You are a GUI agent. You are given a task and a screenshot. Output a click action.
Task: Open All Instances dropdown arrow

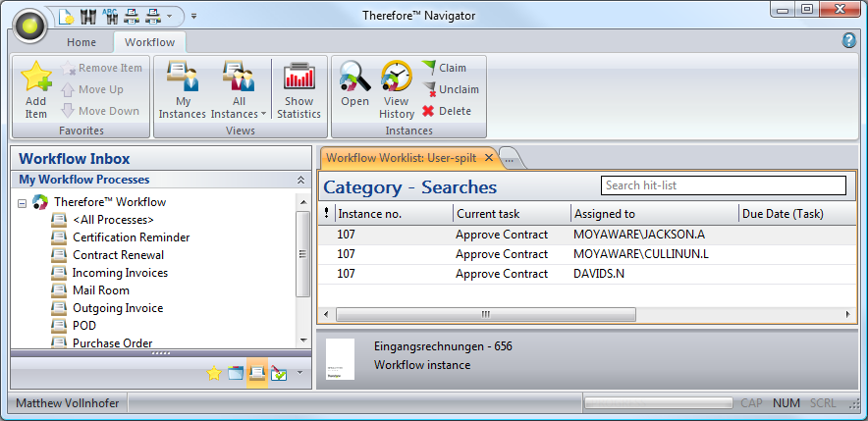pyautogui.click(x=263, y=114)
